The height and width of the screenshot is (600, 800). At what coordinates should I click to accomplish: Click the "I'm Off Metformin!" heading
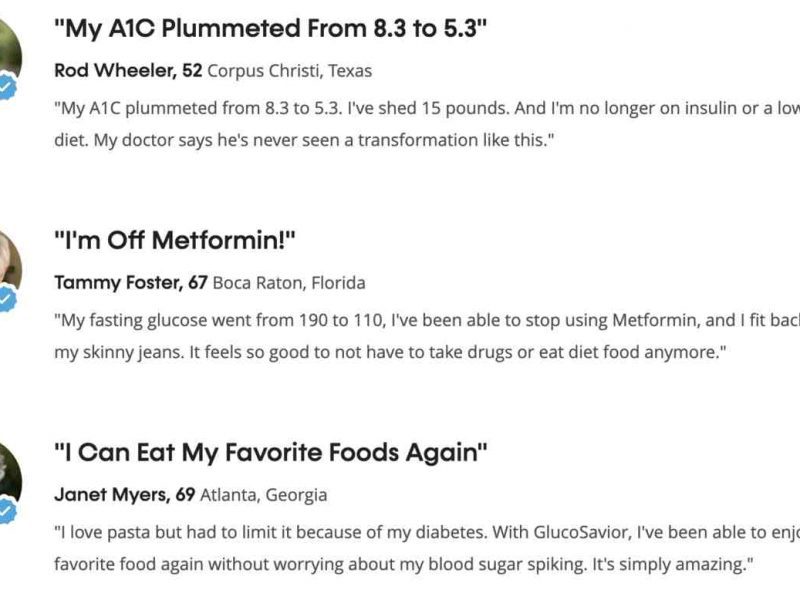click(175, 240)
